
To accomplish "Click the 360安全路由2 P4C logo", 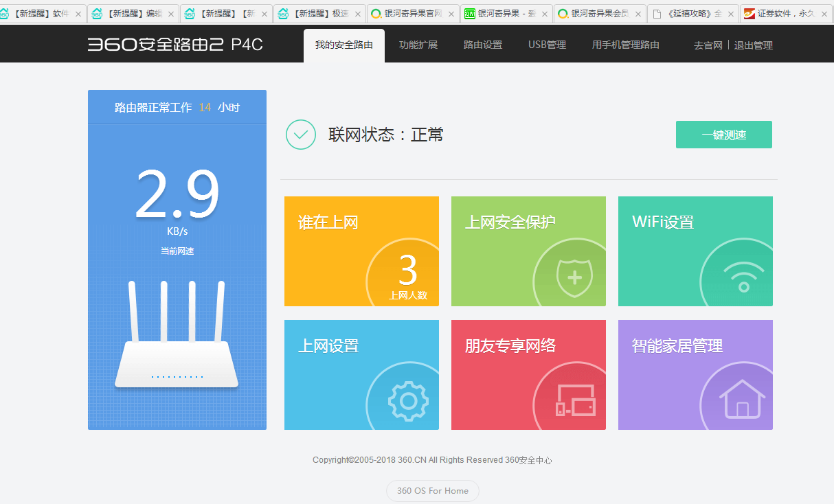I will [x=175, y=45].
